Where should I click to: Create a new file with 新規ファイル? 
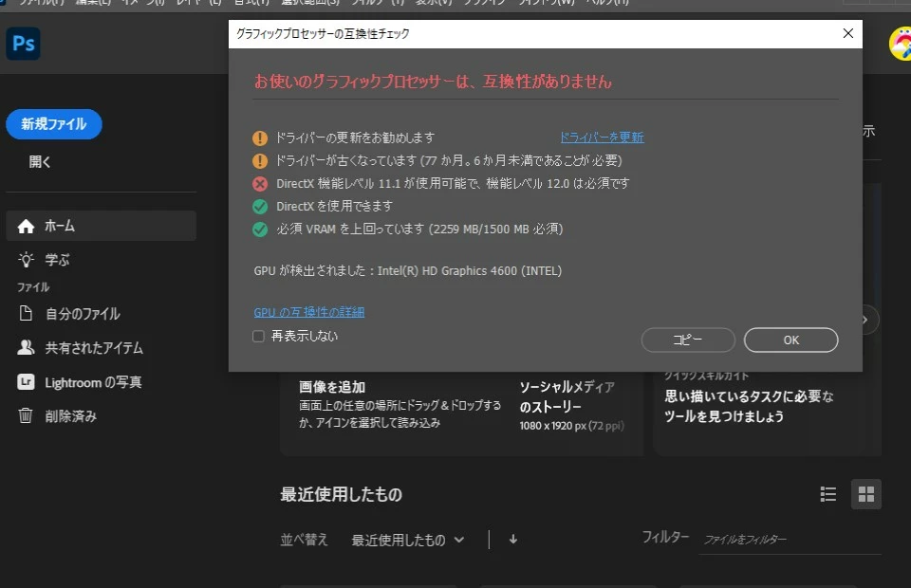point(54,124)
